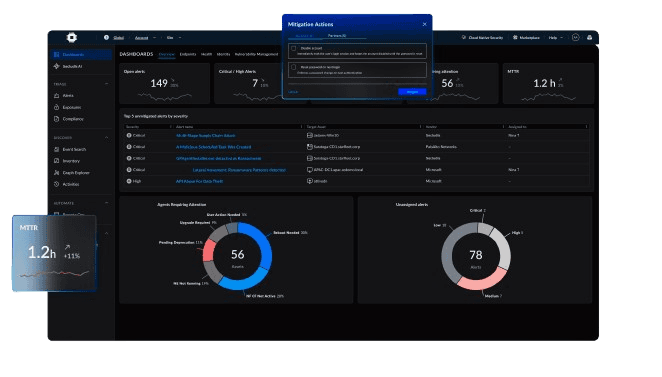662x377 pixels.
Task: Open Activities via its sidebar icon
Action: (57, 184)
